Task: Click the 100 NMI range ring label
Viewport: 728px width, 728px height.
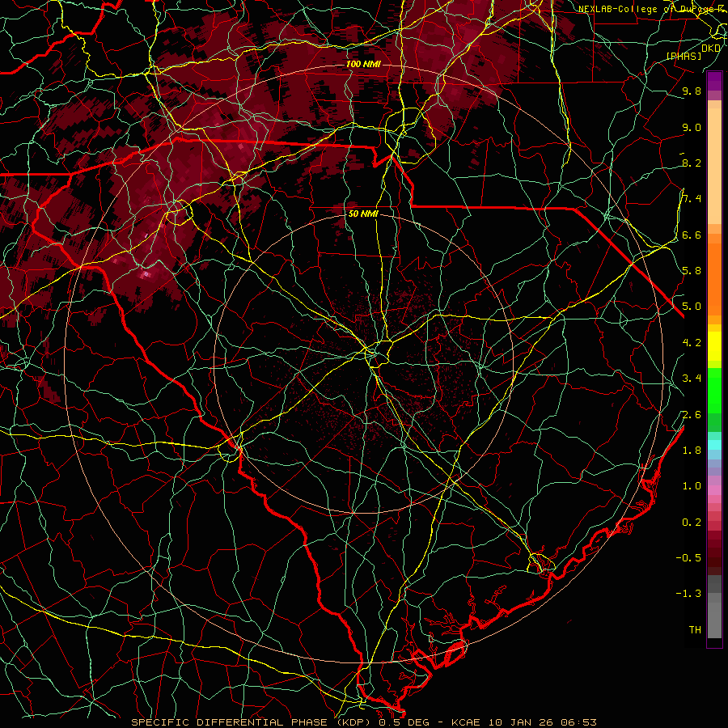Action: tap(363, 64)
